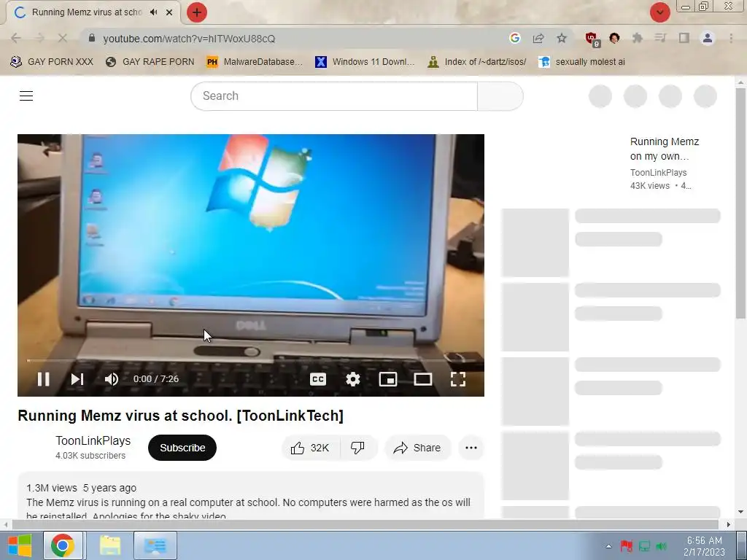Screen dimensions: 747x560
Task: Share this page using the omnibox share icon
Action: pos(538,38)
